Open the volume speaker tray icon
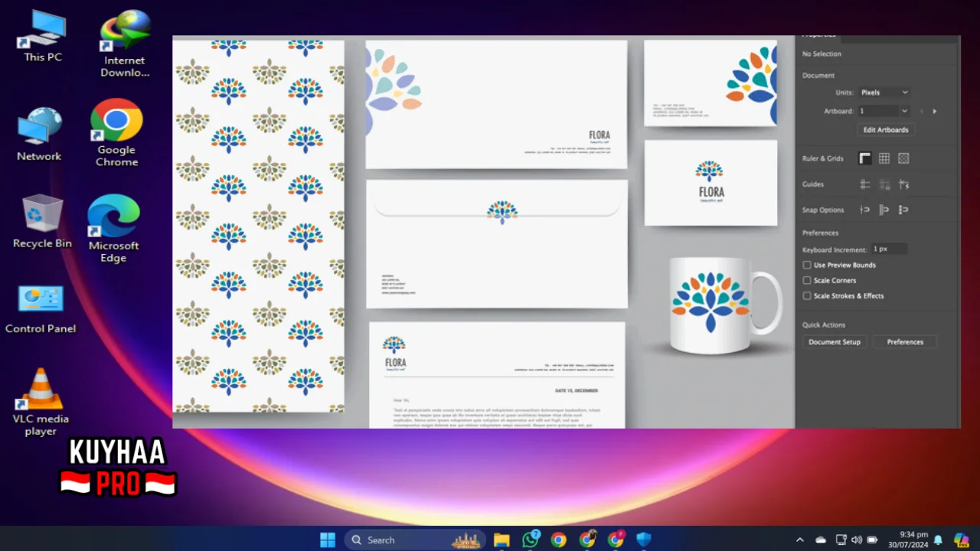 pyautogui.click(x=856, y=540)
